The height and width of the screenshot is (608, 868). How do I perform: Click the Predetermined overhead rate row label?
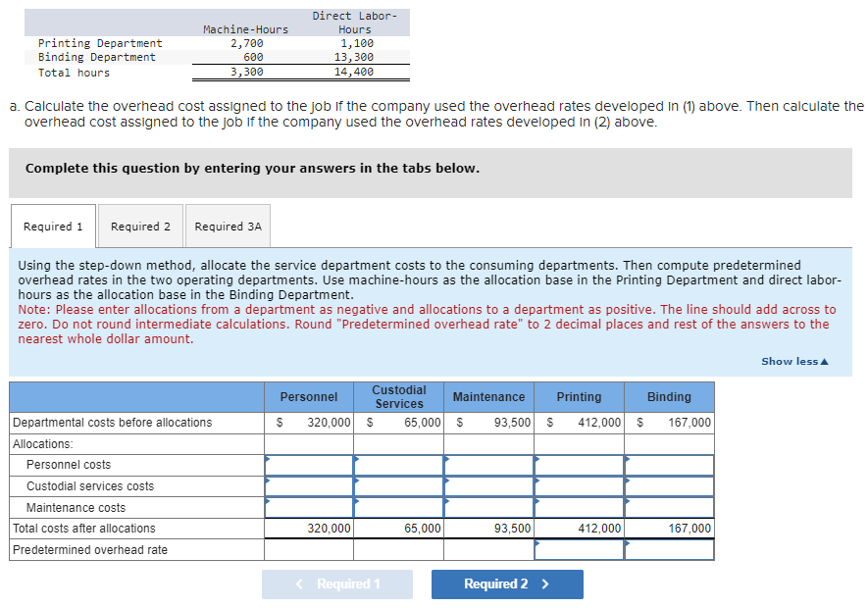[90, 550]
